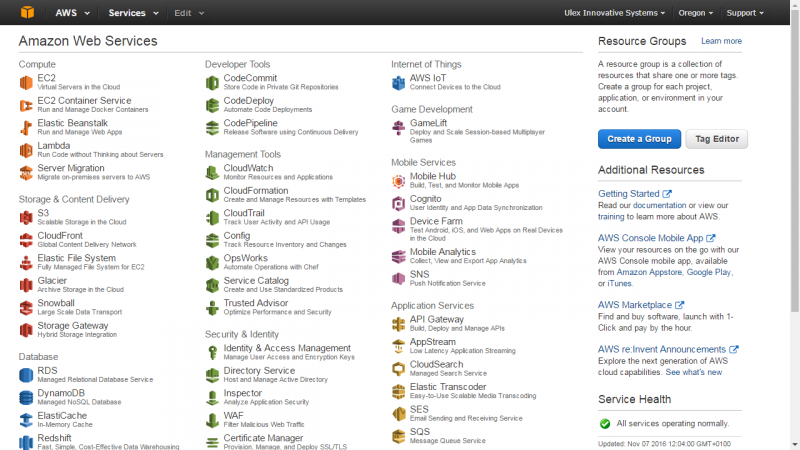Click the Cognito icon
The width and height of the screenshot is (800, 450).
pyautogui.click(x=398, y=203)
